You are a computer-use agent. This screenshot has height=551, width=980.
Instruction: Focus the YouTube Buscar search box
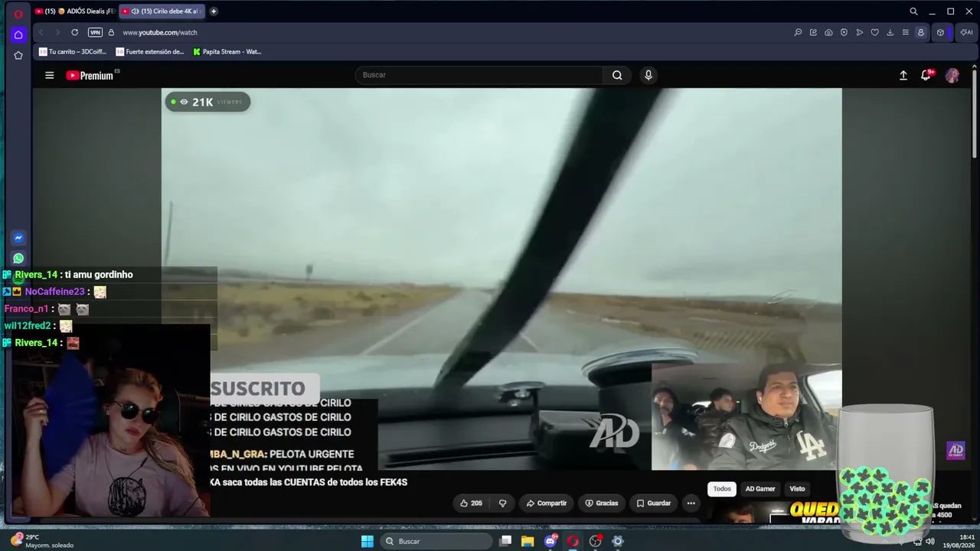(479, 75)
